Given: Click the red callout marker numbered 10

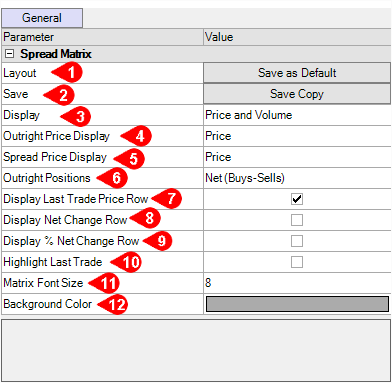Looking at the screenshot, I should coord(126,262).
